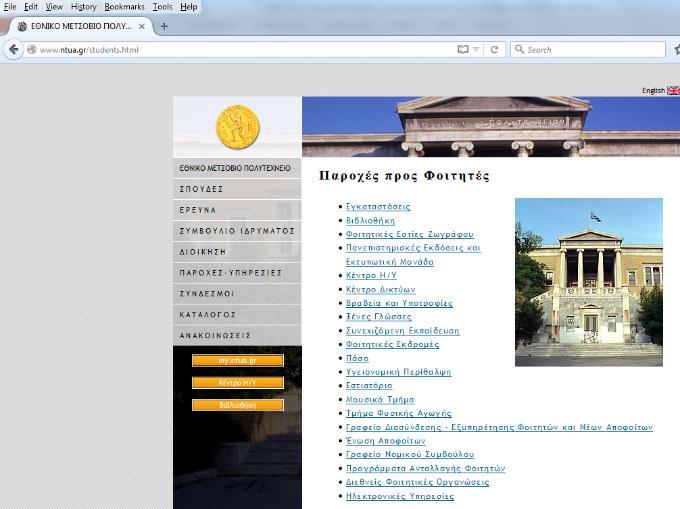Open ΔΙΟΙΚΗΣΗ sidebar menu item
Image resolution: width=680 pixels, height=509 pixels.
click(237, 252)
